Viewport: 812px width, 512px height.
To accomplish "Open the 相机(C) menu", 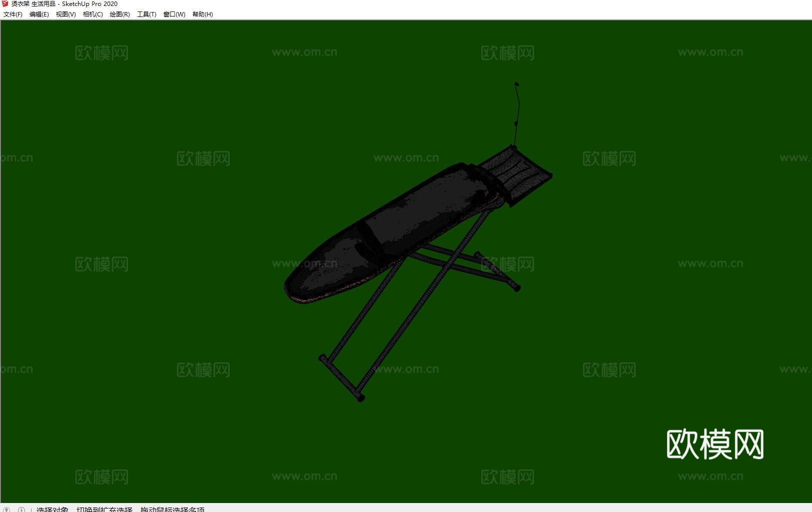I will [x=93, y=14].
